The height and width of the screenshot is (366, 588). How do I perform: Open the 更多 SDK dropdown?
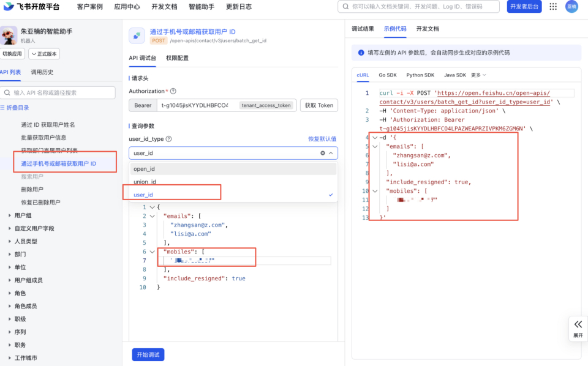pyautogui.click(x=478, y=75)
